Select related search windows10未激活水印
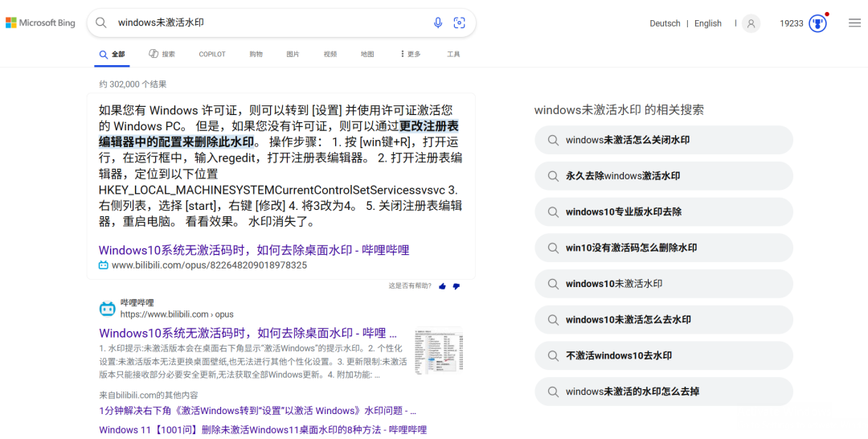This screenshot has width=868, height=439. click(x=664, y=284)
